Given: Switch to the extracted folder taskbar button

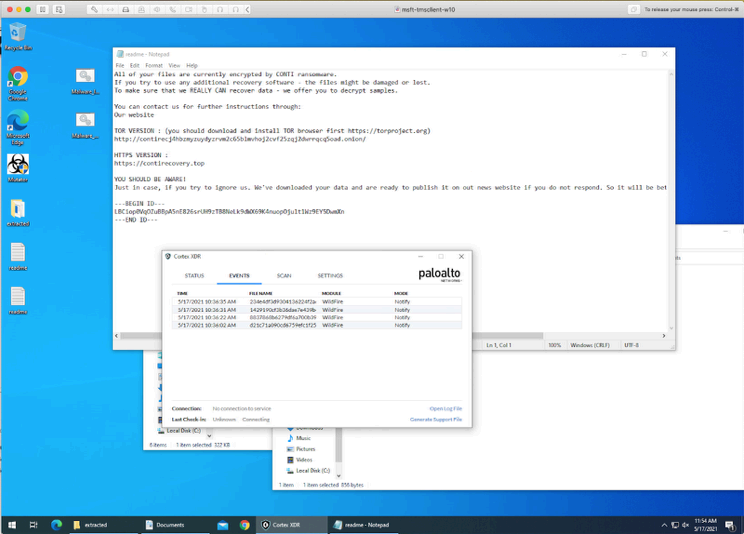Looking at the screenshot, I should point(103,525).
